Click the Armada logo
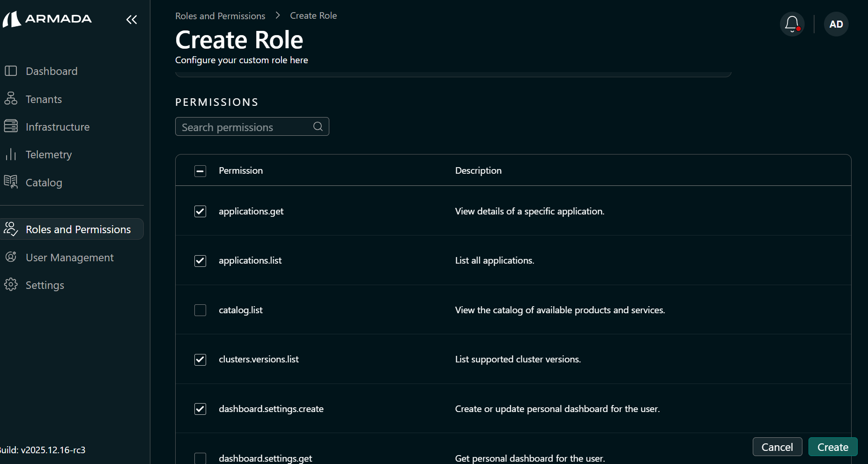This screenshot has height=464, width=868. (47, 19)
